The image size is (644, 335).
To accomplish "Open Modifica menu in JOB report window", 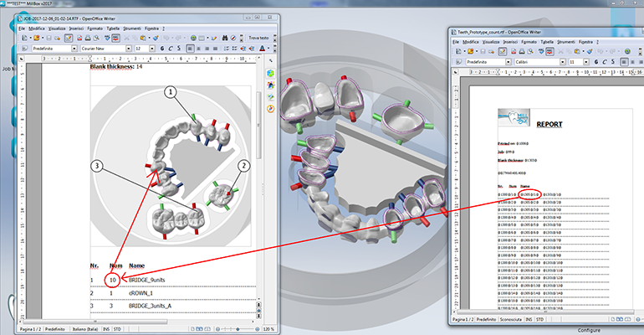I will coord(37,28).
